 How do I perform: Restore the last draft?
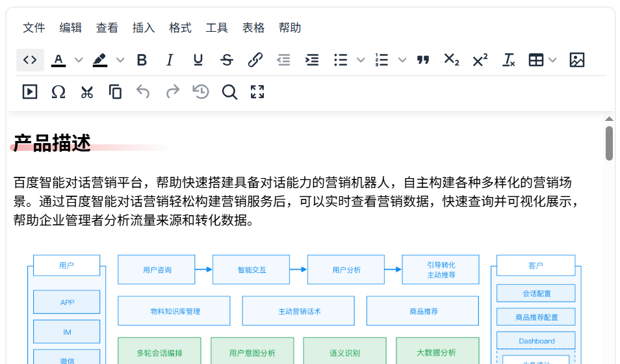(201, 92)
